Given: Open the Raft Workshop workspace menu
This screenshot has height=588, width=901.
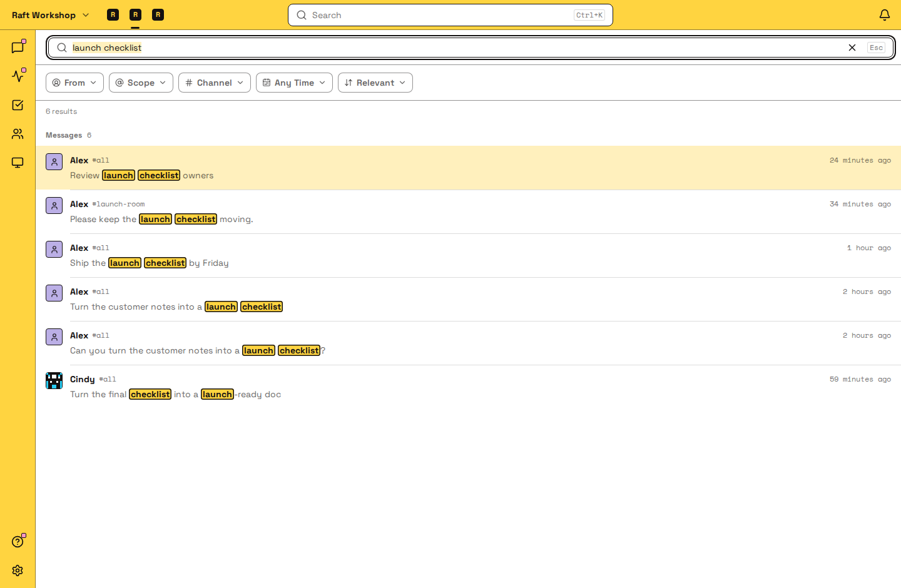Looking at the screenshot, I should (51, 15).
